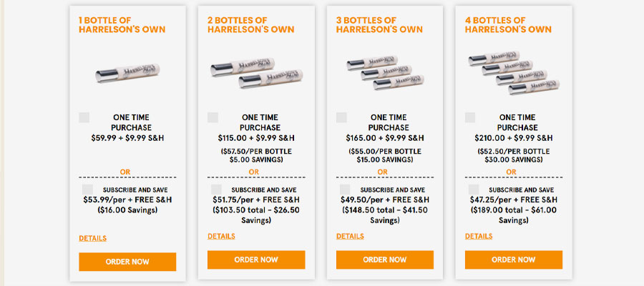Screen dimensions: 644x286
Task: Choose Subscribe and Save for 4 bottles
Action: click(x=474, y=189)
